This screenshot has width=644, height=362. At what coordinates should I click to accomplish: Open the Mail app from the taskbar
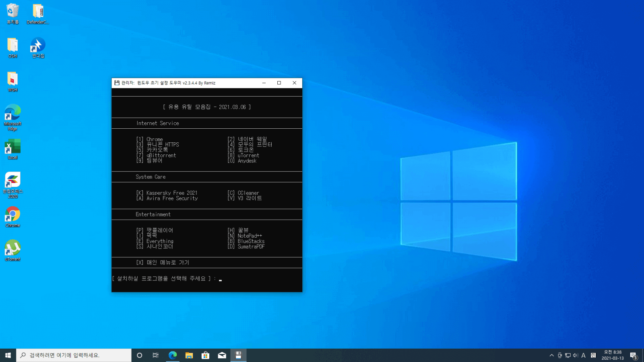coord(222,355)
